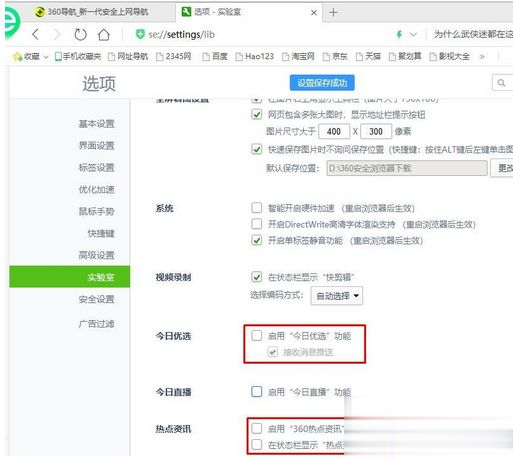This screenshot has width=513, height=459.
Task: Enable 启用今日直播功能 checkbox
Action: click(256, 391)
